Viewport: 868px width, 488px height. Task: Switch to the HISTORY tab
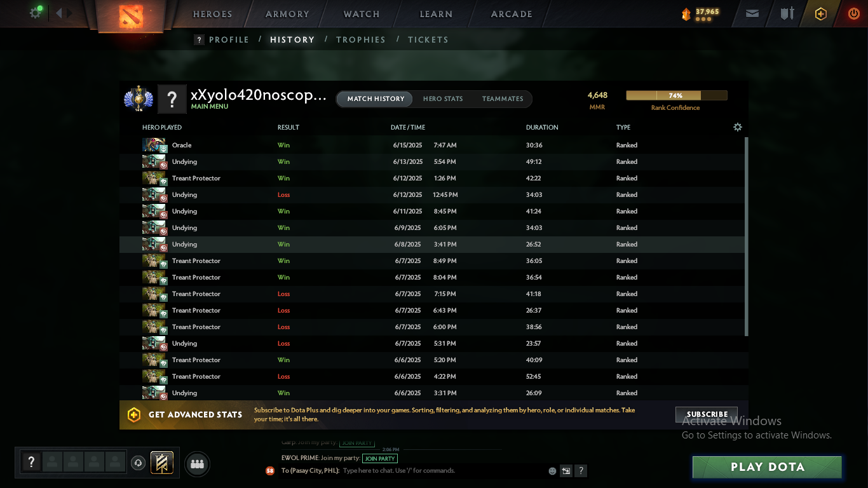(292, 39)
